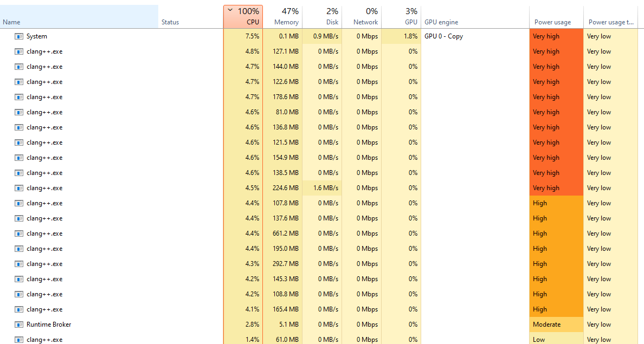Image resolution: width=644 pixels, height=344 pixels.
Task: Click the Status column header
Action: coord(170,22)
